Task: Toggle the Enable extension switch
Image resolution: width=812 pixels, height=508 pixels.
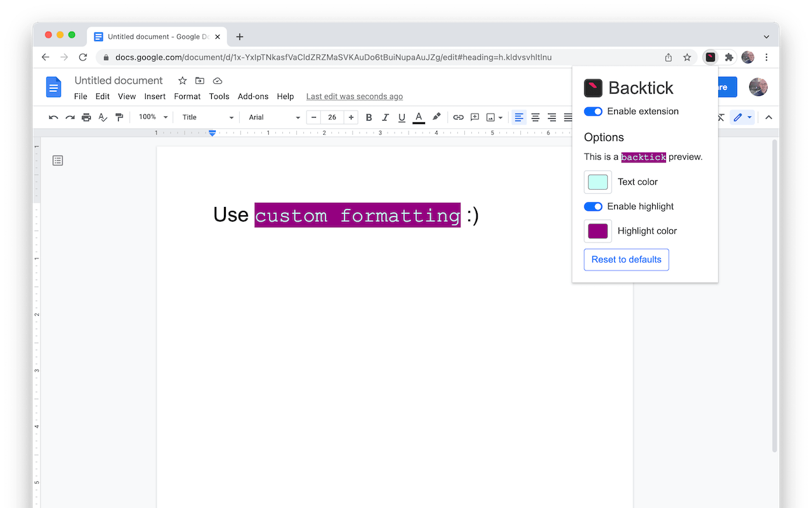Action: (x=593, y=112)
